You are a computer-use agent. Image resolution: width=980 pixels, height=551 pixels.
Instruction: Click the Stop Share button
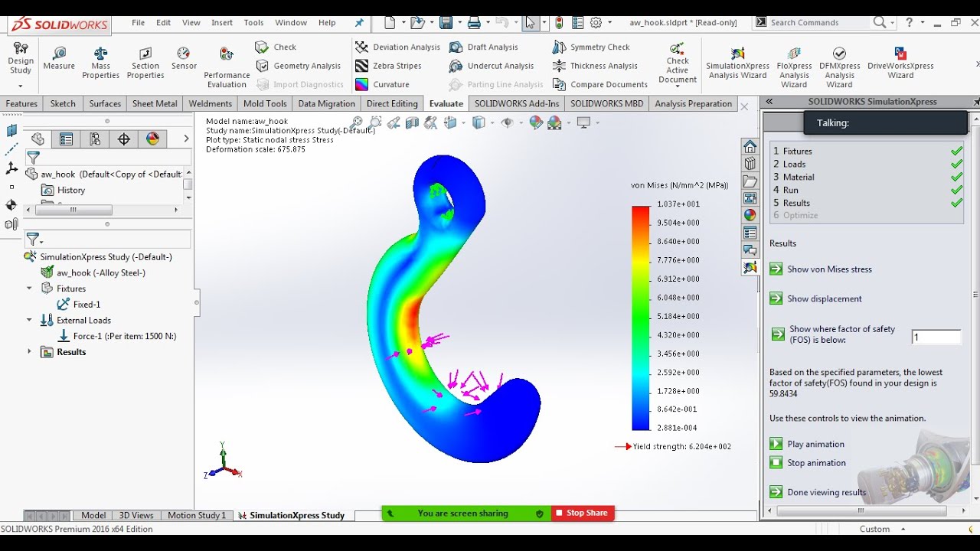pyautogui.click(x=583, y=514)
